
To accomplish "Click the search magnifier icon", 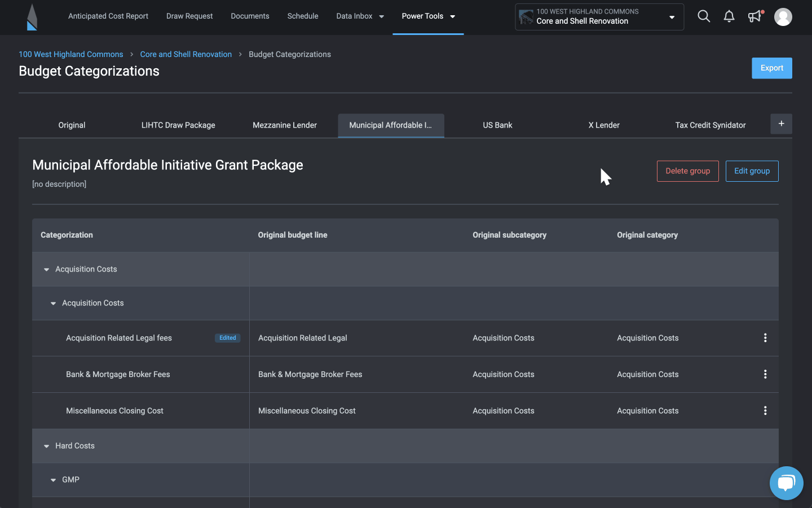I will click(703, 16).
